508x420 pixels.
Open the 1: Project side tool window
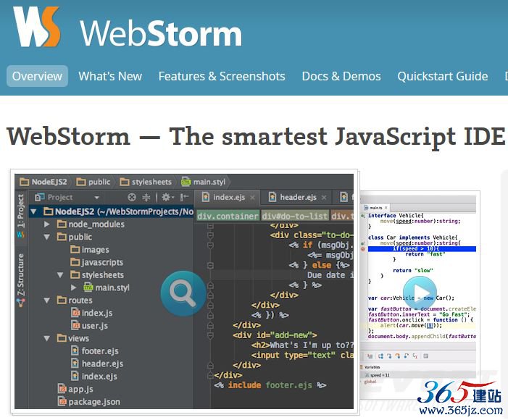click(21, 216)
